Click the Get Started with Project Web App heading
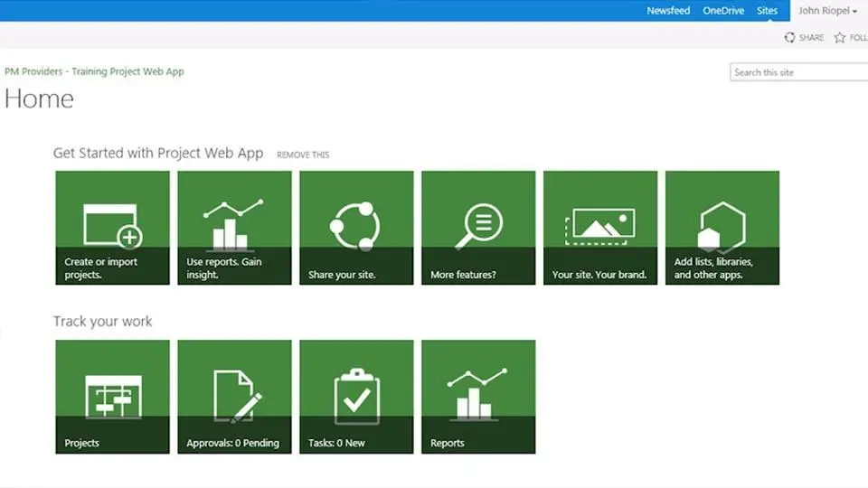This screenshot has width=868, height=488. (158, 154)
